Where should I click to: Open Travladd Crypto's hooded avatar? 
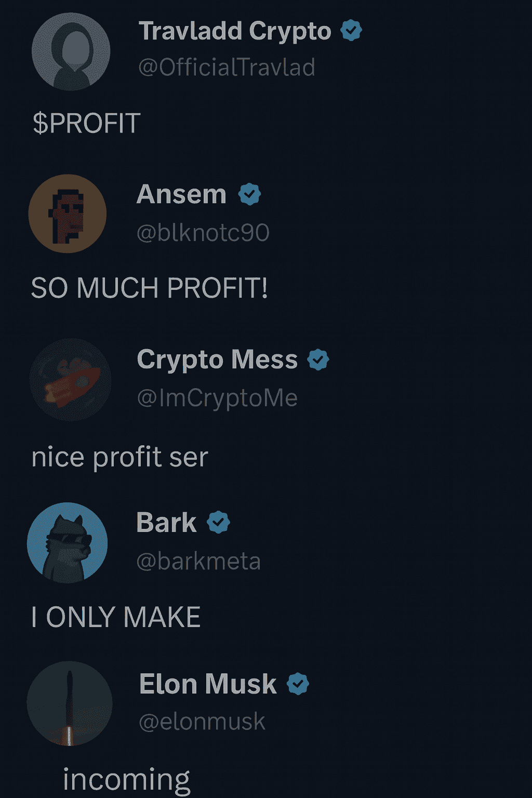71,51
